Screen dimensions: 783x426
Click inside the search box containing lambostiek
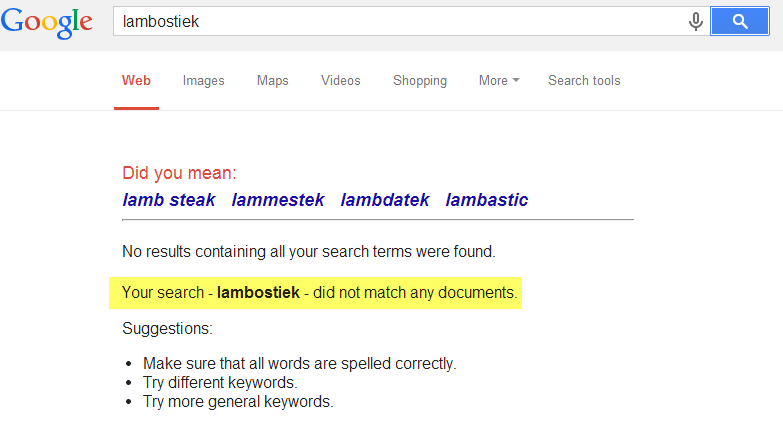[x=400, y=21]
